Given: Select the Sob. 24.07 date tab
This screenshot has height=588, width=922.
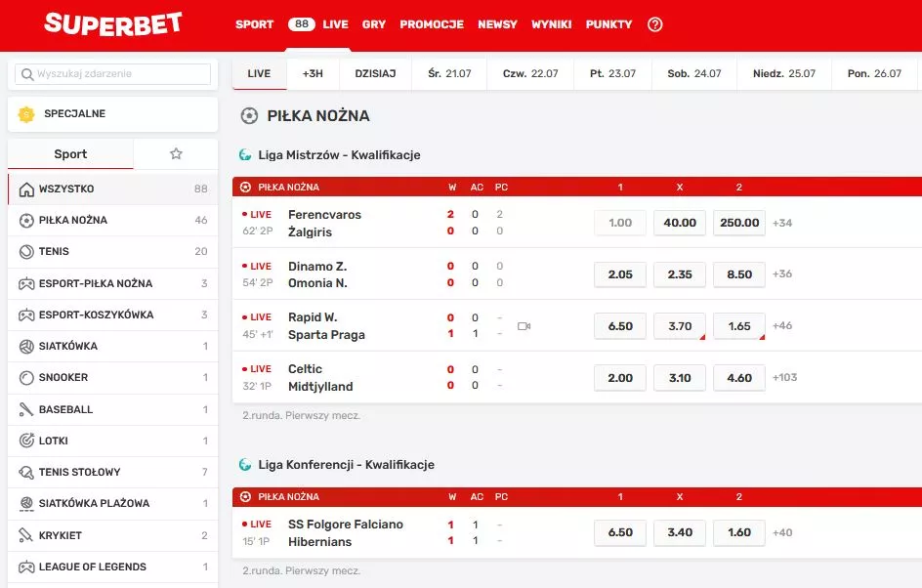Looking at the screenshot, I should pos(693,74).
